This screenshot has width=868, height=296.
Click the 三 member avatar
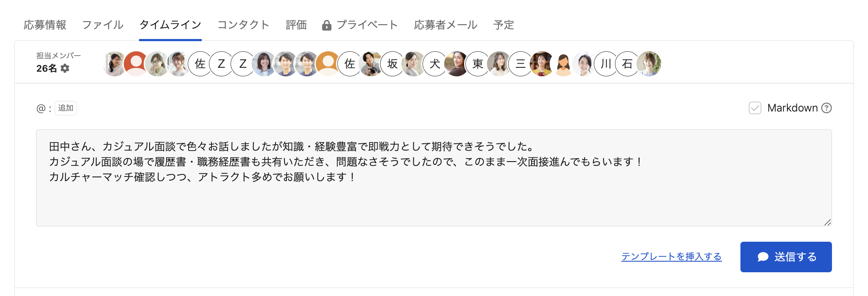(520, 64)
